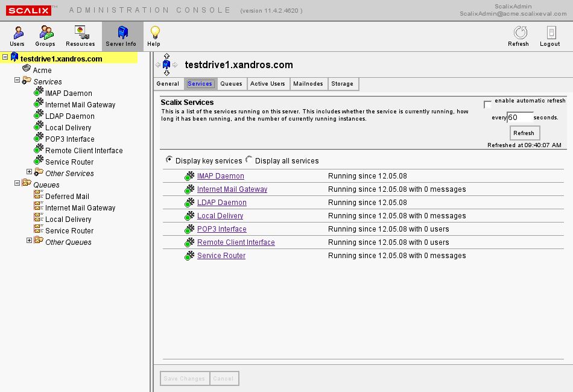Expand Other Services tree node
Screen dimensions: 573x392
pyautogui.click(x=29, y=172)
